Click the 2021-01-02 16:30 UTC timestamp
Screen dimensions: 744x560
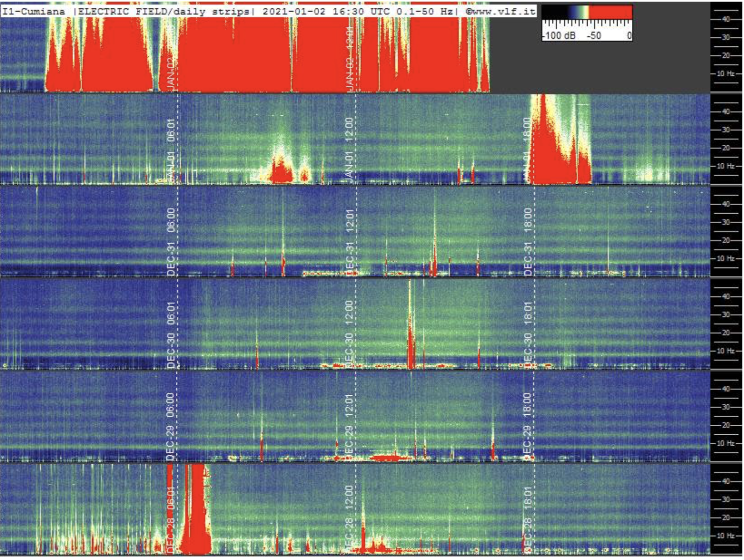[x=326, y=11]
